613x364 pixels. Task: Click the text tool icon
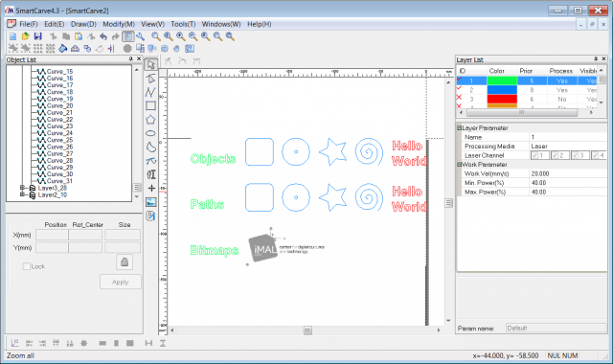coord(151,174)
